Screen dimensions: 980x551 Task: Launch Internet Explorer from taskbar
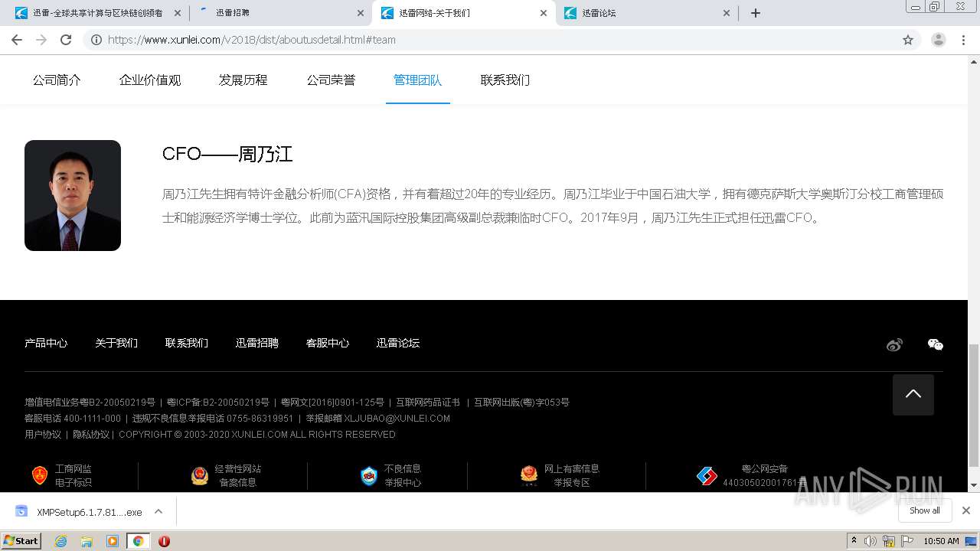click(x=61, y=541)
